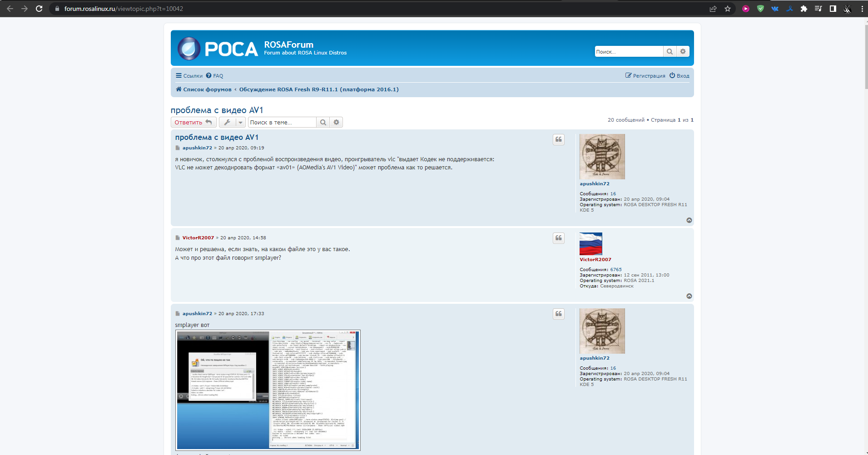
Task: Click VictorR2007 Russian flag avatar
Action: [x=591, y=244]
